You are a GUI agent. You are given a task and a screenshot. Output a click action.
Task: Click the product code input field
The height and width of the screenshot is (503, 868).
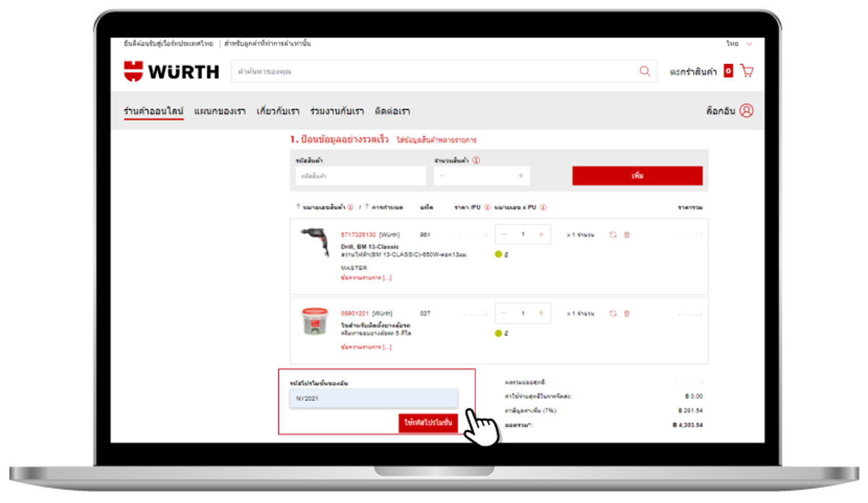pyautogui.click(x=360, y=176)
